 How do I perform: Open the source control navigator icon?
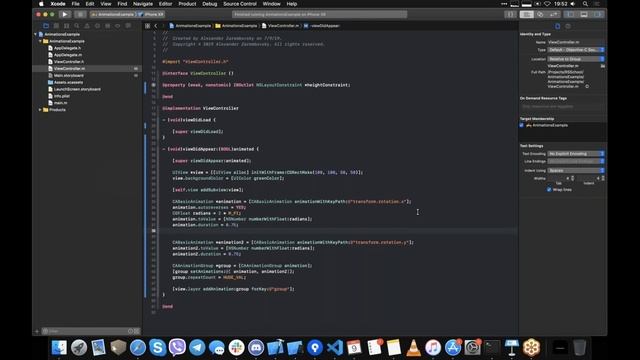point(56,26)
